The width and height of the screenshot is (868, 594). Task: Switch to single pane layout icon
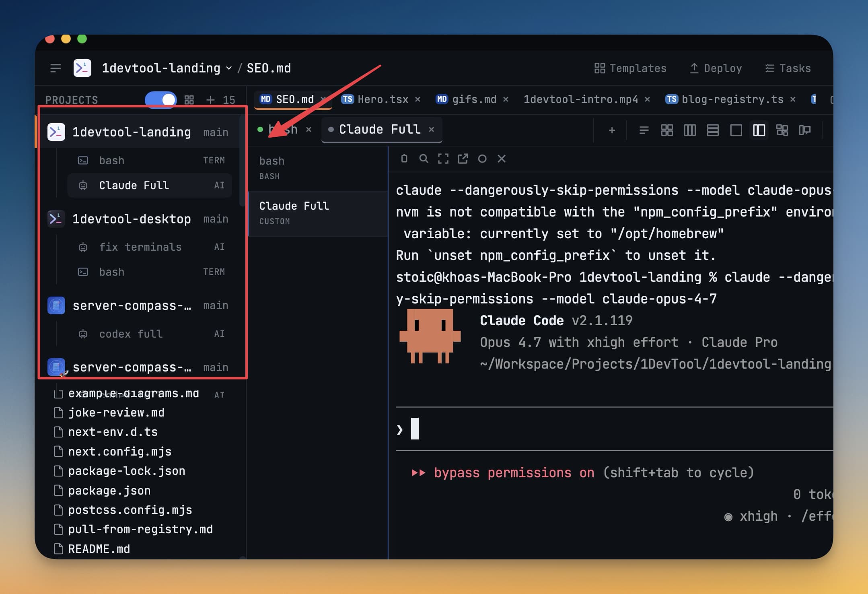point(736,130)
